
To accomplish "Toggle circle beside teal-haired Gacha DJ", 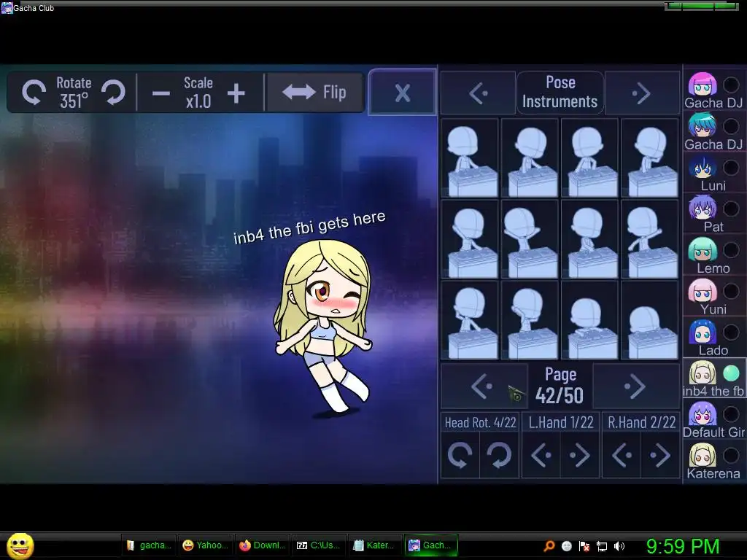I will pyautogui.click(x=731, y=126).
